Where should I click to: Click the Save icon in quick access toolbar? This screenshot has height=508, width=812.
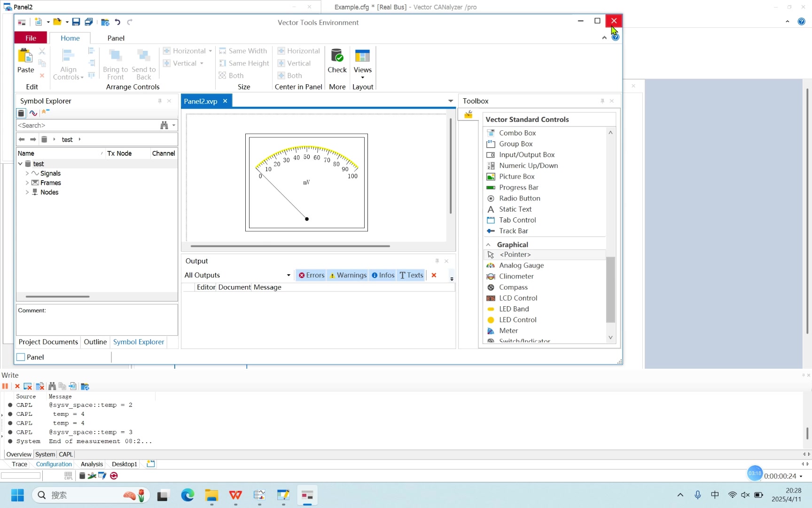click(x=76, y=22)
